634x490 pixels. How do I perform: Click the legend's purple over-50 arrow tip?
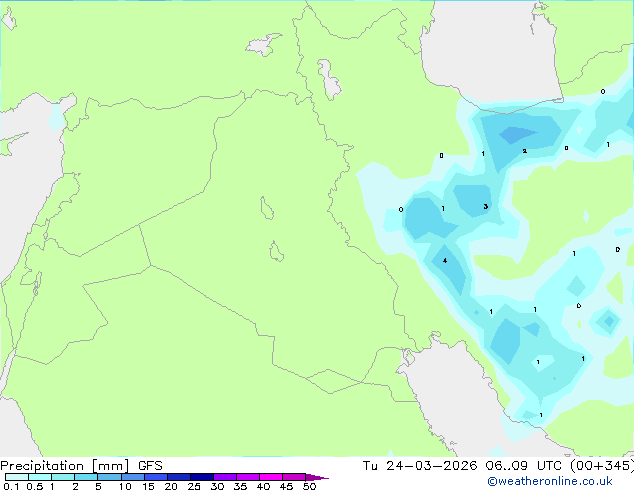(317, 477)
